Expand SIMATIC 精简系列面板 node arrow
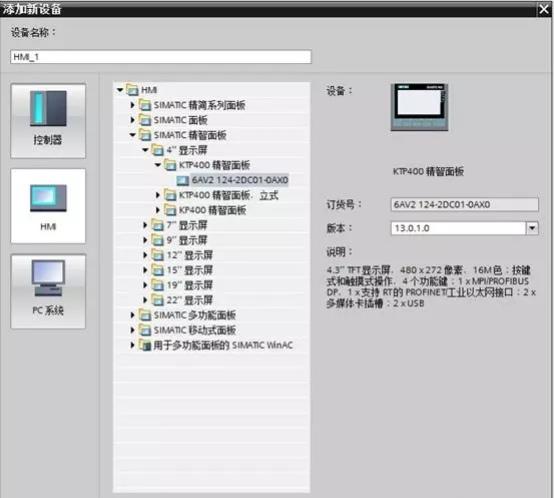This screenshot has height=498, width=554. tap(132, 105)
